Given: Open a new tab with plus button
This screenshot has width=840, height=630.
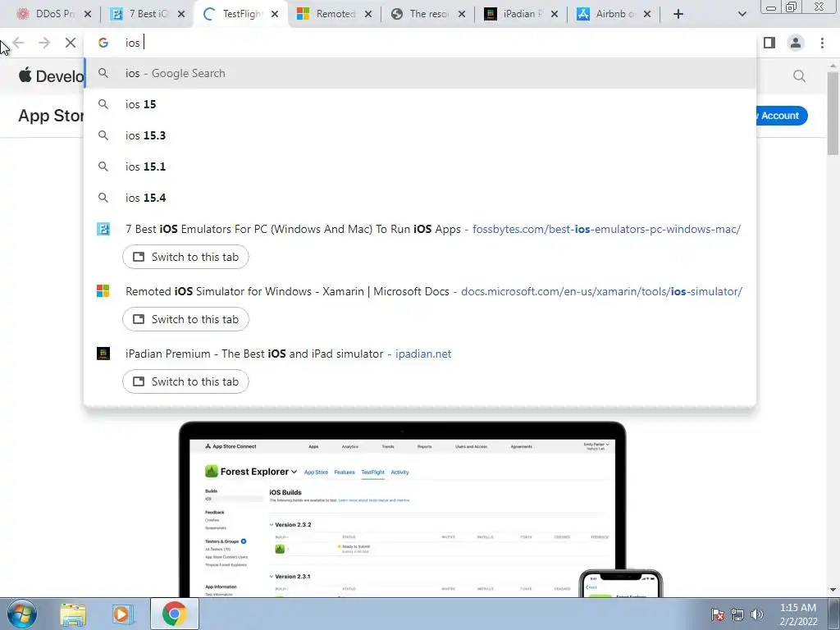Looking at the screenshot, I should tap(678, 14).
